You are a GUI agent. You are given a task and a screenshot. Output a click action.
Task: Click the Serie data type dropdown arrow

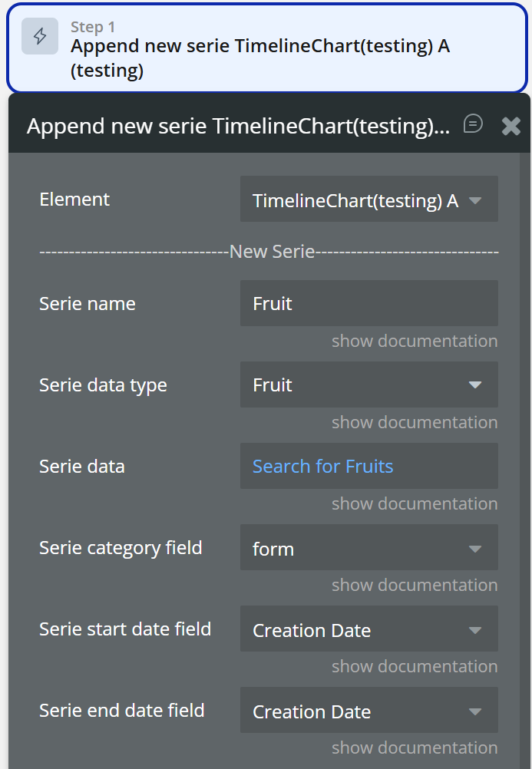tap(475, 384)
